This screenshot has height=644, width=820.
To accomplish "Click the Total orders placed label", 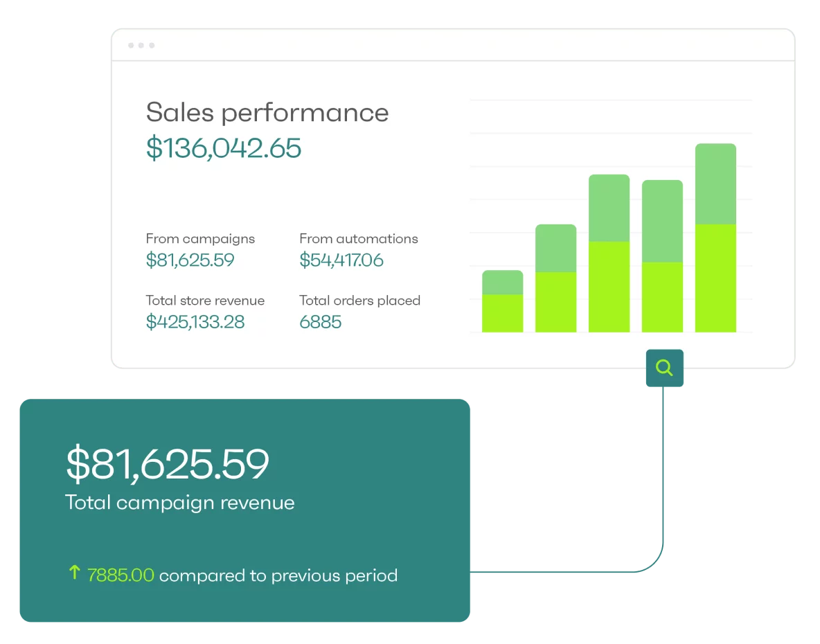I will (359, 301).
